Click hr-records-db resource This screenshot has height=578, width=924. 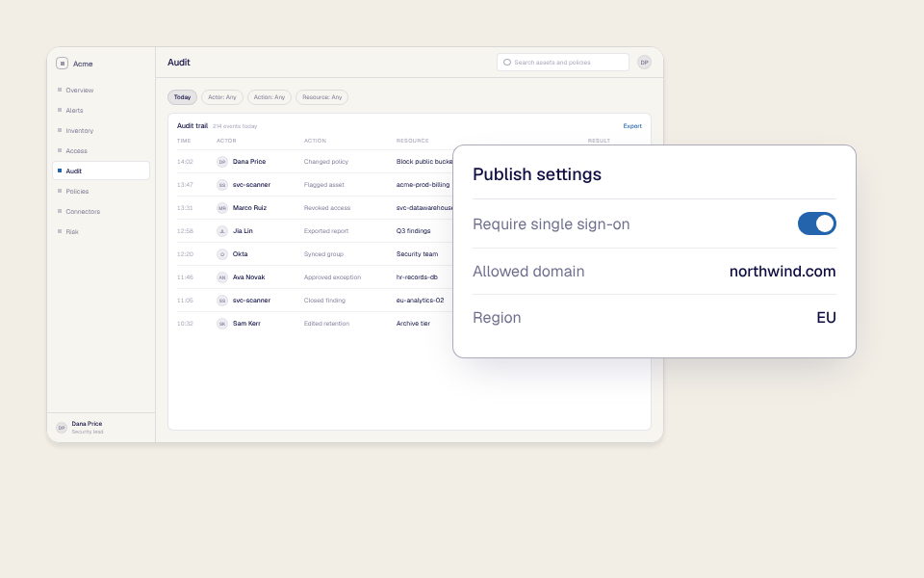click(417, 277)
